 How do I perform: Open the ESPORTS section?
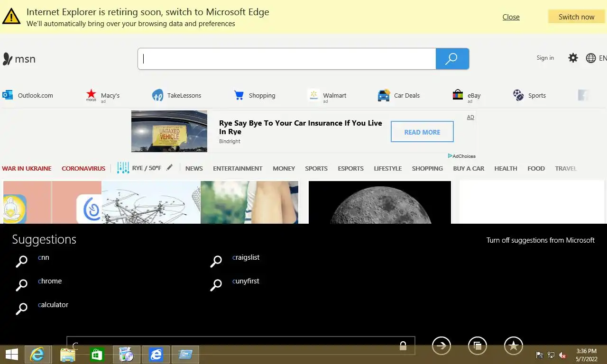350,168
